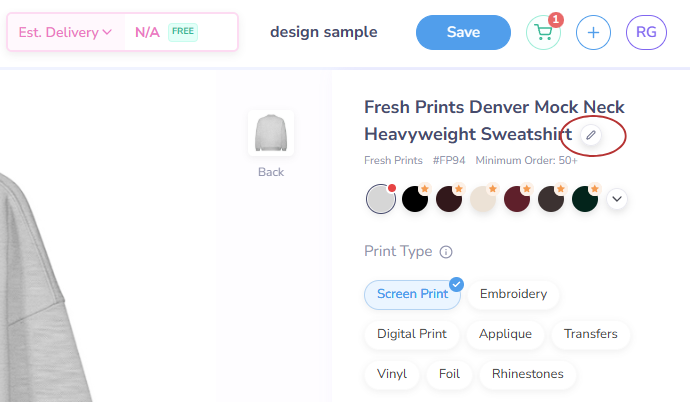Pick the black color swatch
Screen dimensions: 690x402
[414, 199]
